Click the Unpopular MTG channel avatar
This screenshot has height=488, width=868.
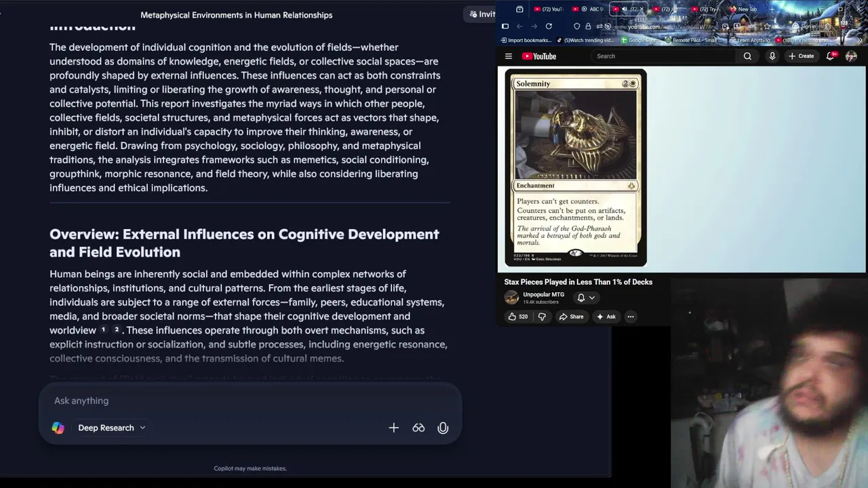click(511, 298)
